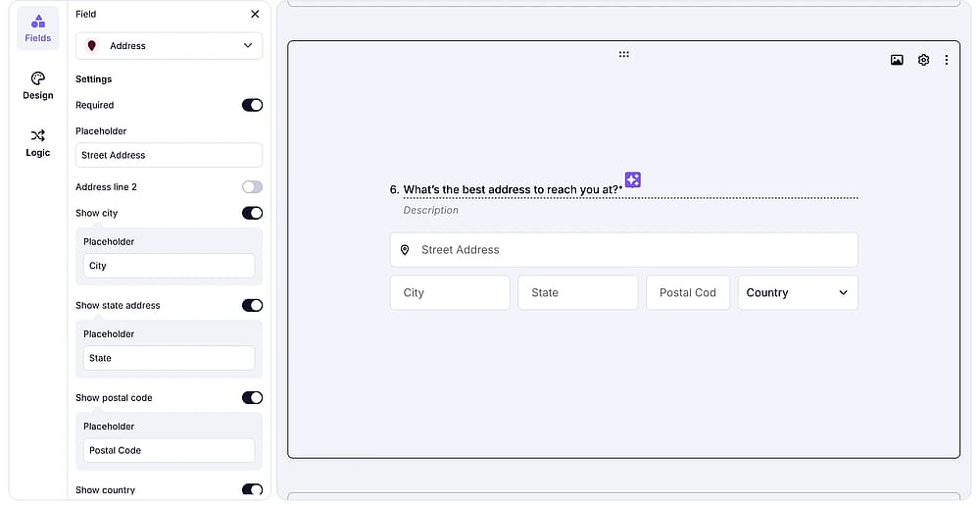The height and width of the screenshot is (508, 980).
Task: Click the Street Address field in preview
Action: [x=623, y=250]
